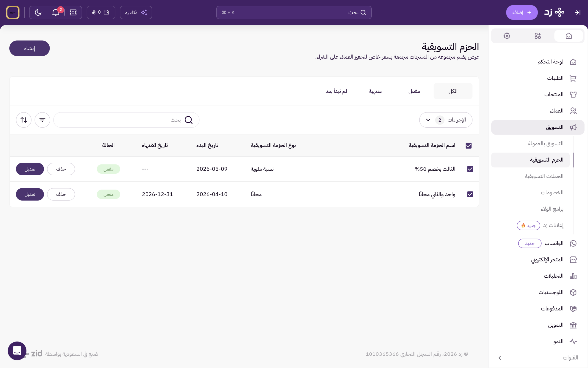Image resolution: width=588 pixels, height=368 pixels.
Task: Select the apps grid tab icon
Action: pos(538,36)
